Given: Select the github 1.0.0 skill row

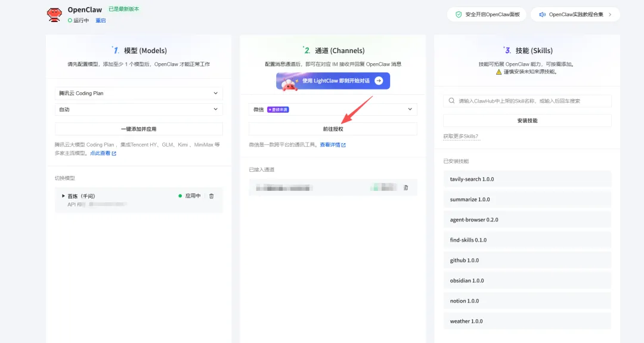Looking at the screenshot, I should click(527, 261).
